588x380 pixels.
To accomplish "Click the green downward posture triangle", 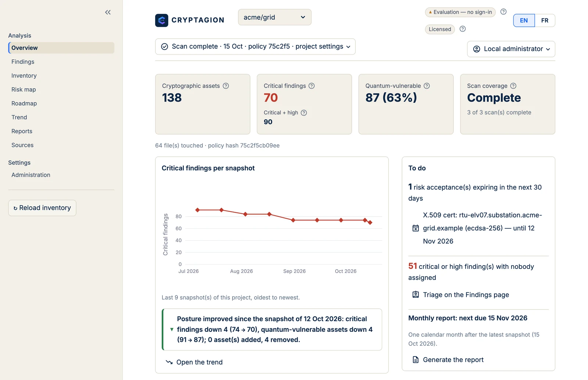I will pos(172,329).
